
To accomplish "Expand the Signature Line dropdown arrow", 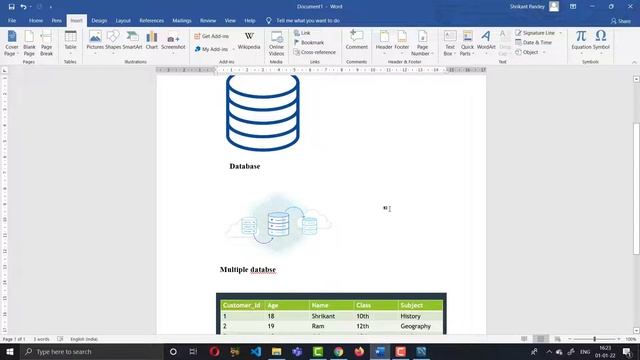I will click(560, 33).
